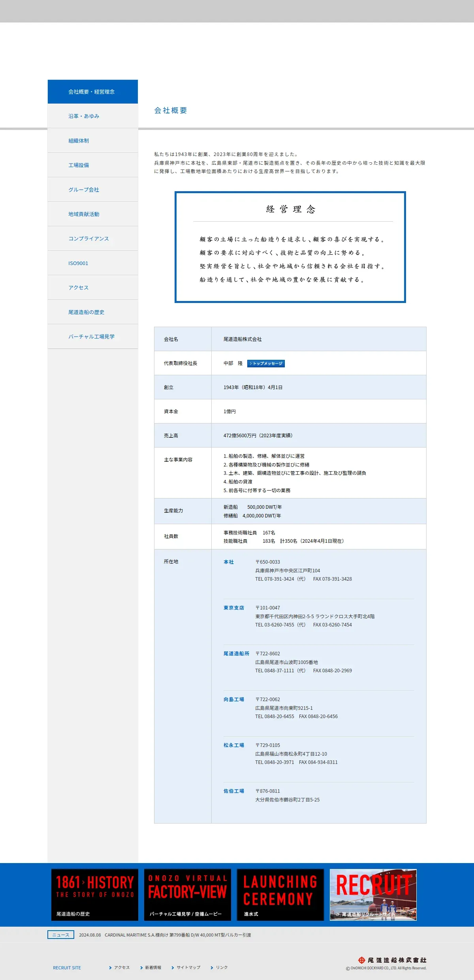Viewport: 474px width, 980px height.
Task: Click capital value 1億円
Action: pyautogui.click(x=229, y=412)
